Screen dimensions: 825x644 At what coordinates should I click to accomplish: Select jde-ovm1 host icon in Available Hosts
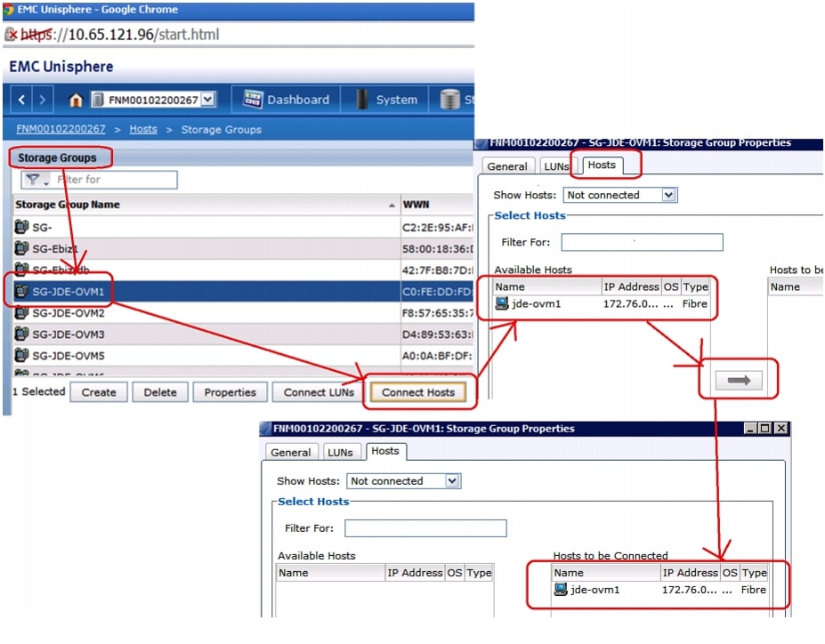pyautogui.click(x=502, y=303)
